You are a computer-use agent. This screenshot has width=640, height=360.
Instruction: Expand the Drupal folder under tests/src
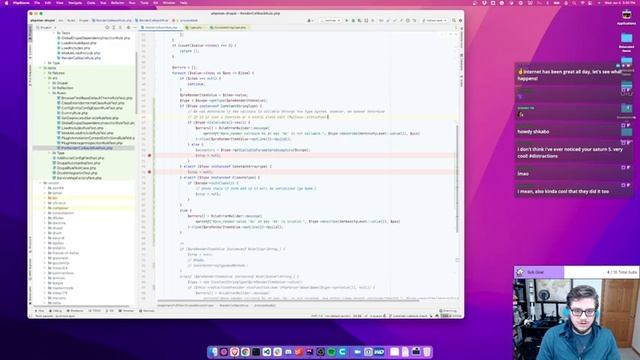pyautogui.click(x=49, y=83)
